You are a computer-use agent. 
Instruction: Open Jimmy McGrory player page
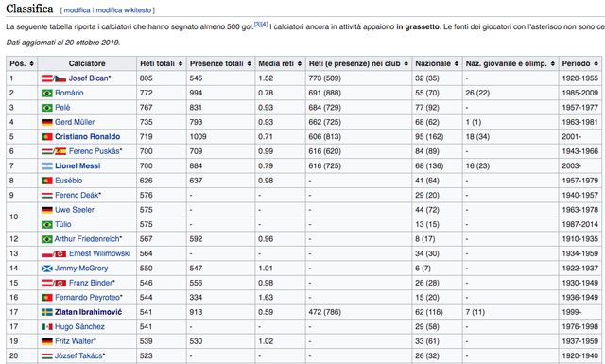(x=81, y=269)
